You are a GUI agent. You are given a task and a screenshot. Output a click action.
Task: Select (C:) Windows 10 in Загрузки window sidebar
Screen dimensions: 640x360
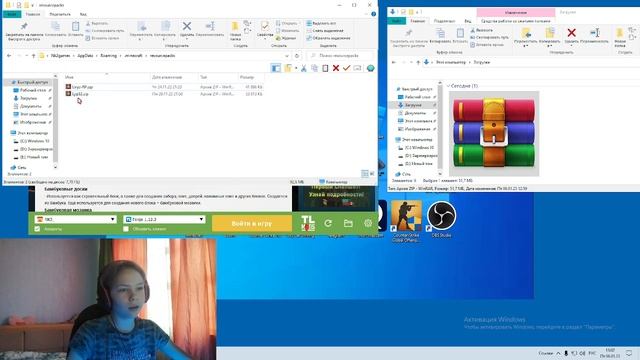tap(419, 148)
